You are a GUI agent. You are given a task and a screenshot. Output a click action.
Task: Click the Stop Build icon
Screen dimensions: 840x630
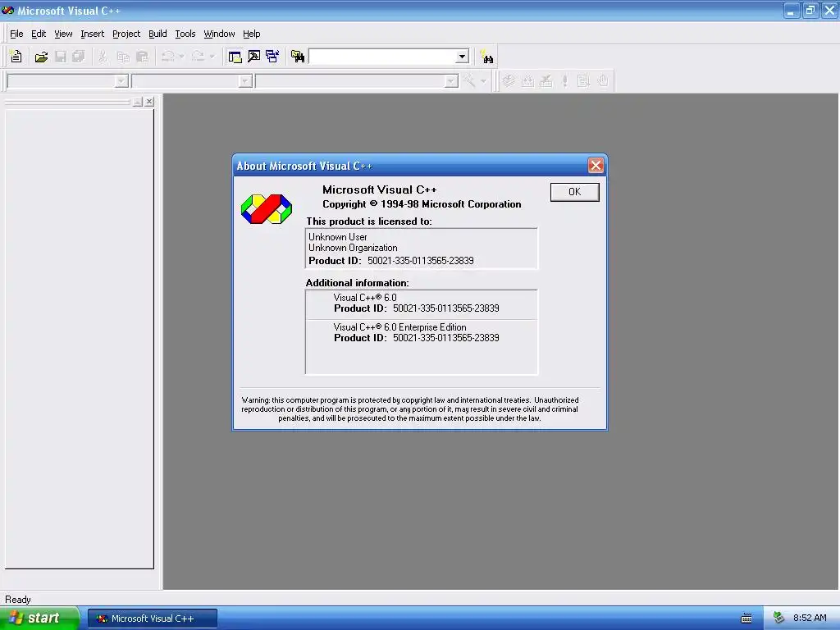click(546, 81)
